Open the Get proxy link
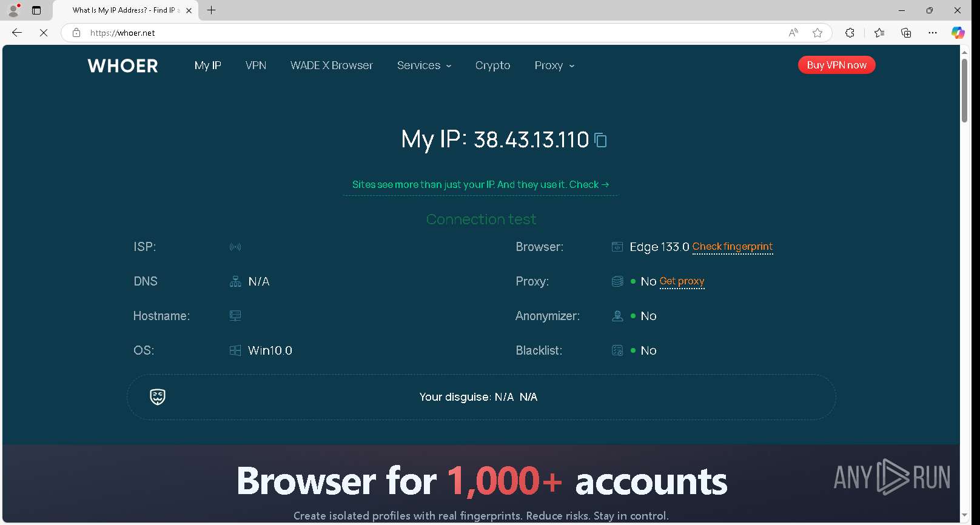This screenshot has width=980, height=525. click(682, 281)
